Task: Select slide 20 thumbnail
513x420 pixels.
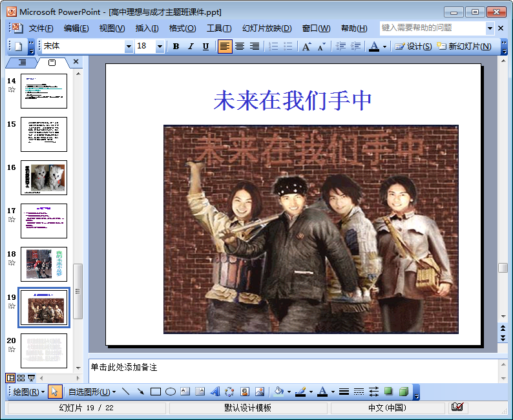Action: click(44, 351)
